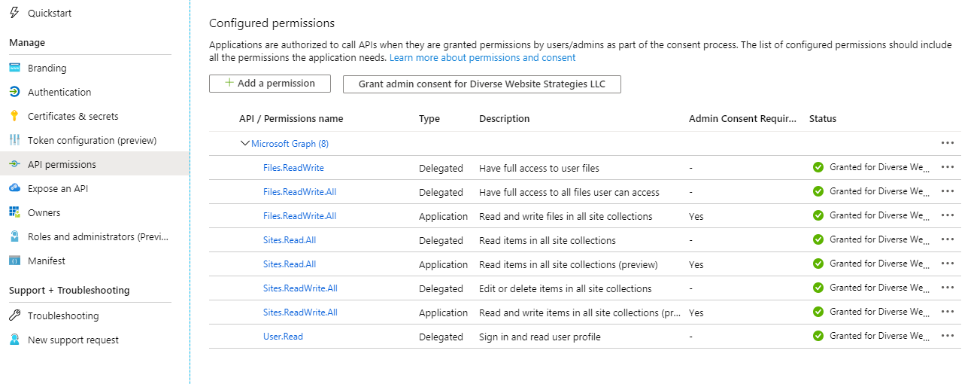This screenshot has height=384, width=980.
Task: Open the Delegated Sites.ReadWrite.All permission
Action: pyautogui.click(x=300, y=288)
